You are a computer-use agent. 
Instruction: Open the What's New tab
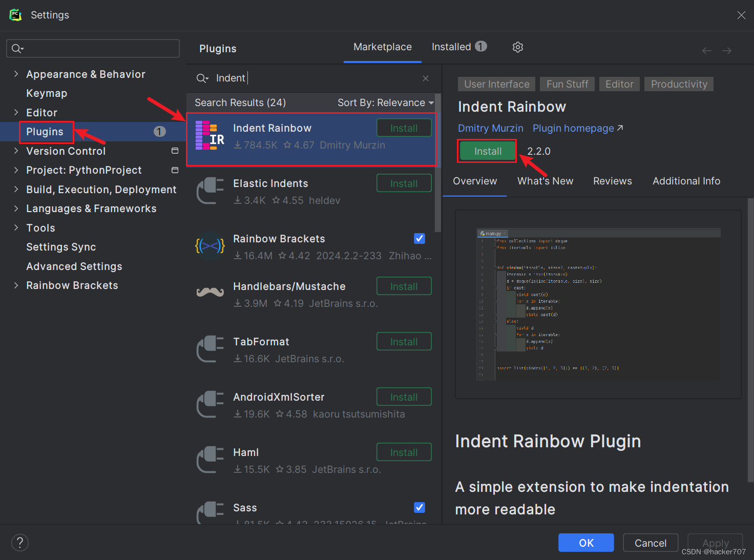pyautogui.click(x=545, y=181)
